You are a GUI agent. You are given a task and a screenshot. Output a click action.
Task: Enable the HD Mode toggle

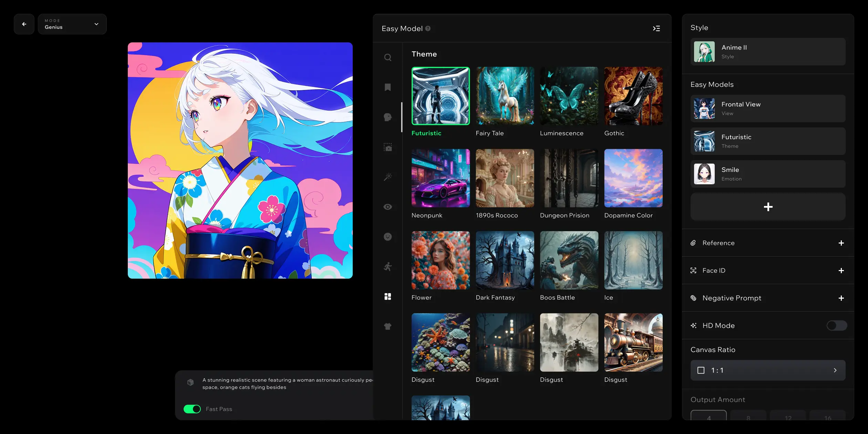click(836, 325)
